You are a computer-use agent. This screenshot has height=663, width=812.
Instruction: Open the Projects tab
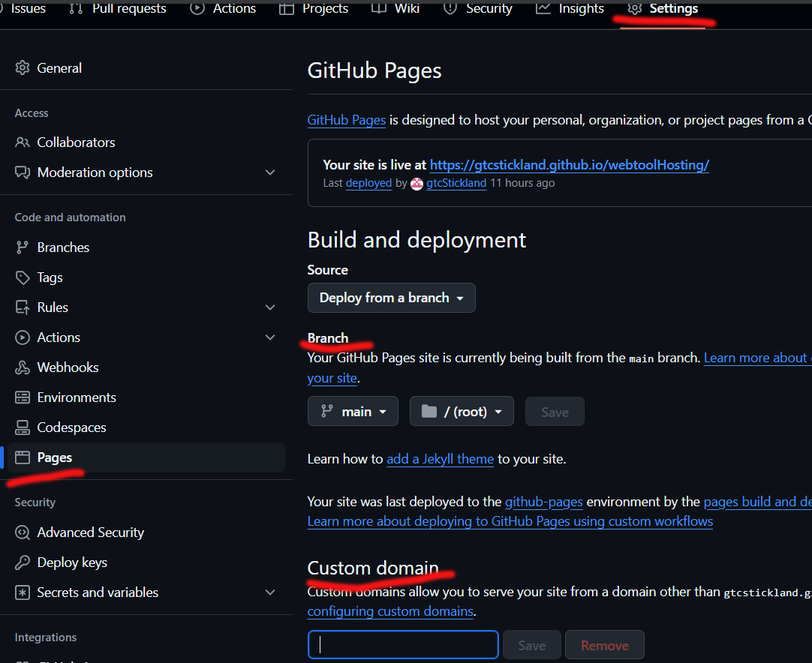click(313, 9)
